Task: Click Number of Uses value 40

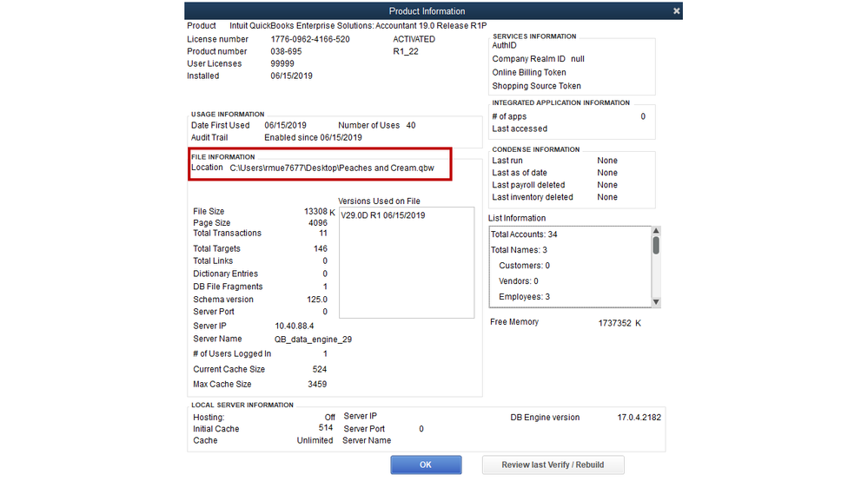Action: click(411, 126)
